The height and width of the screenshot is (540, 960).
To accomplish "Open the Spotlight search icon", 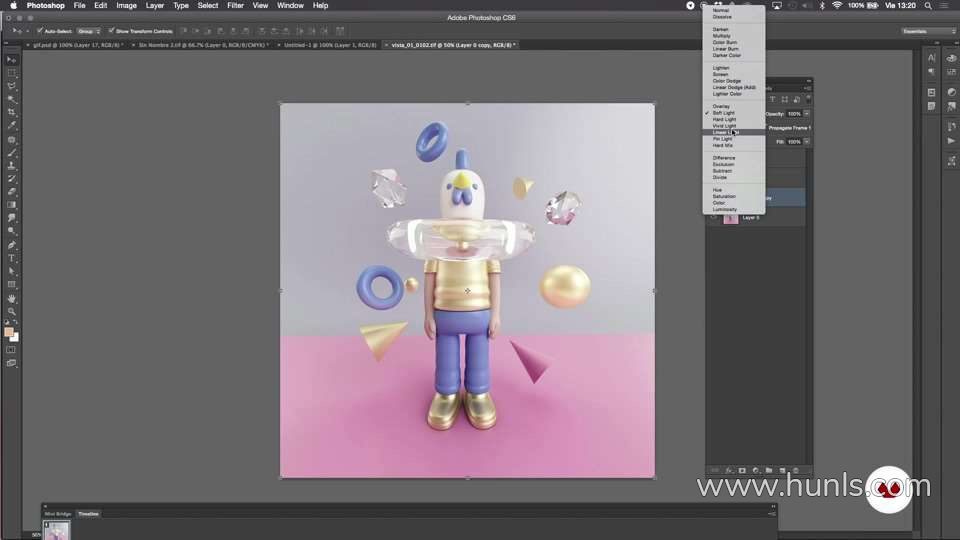I will (928, 6).
